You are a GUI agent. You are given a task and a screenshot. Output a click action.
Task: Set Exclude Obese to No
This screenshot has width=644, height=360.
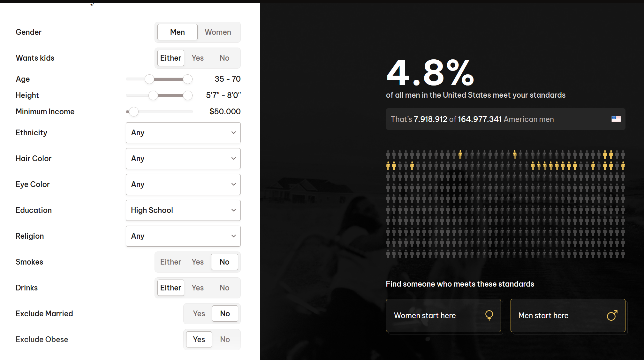pyautogui.click(x=225, y=340)
